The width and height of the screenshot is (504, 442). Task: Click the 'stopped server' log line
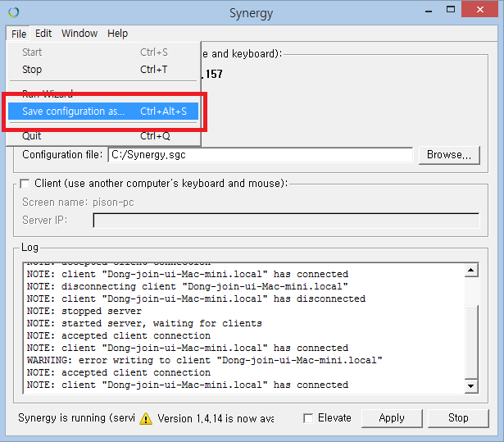click(x=84, y=312)
